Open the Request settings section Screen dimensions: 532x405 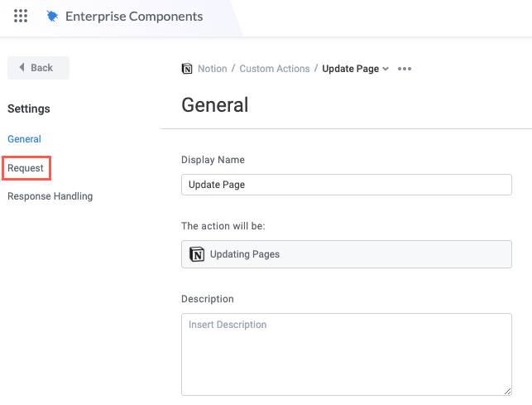[x=26, y=168]
